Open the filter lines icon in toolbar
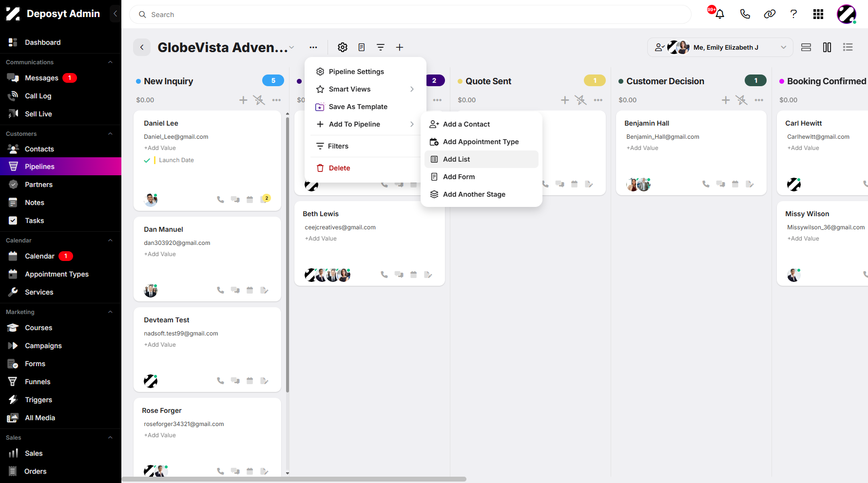The height and width of the screenshot is (483, 868). point(381,47)
